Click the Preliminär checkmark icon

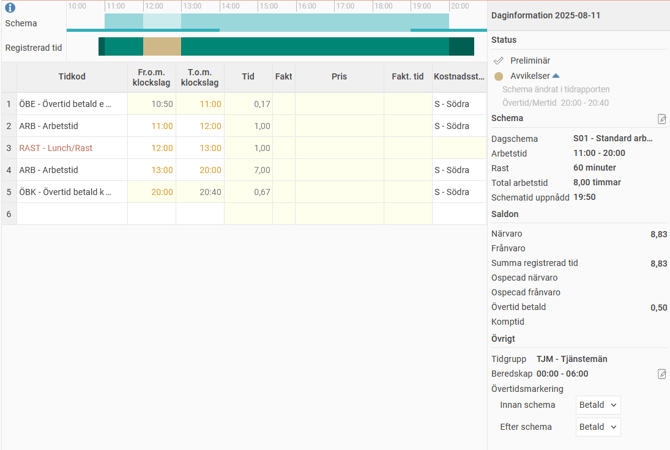pos(499,61)
